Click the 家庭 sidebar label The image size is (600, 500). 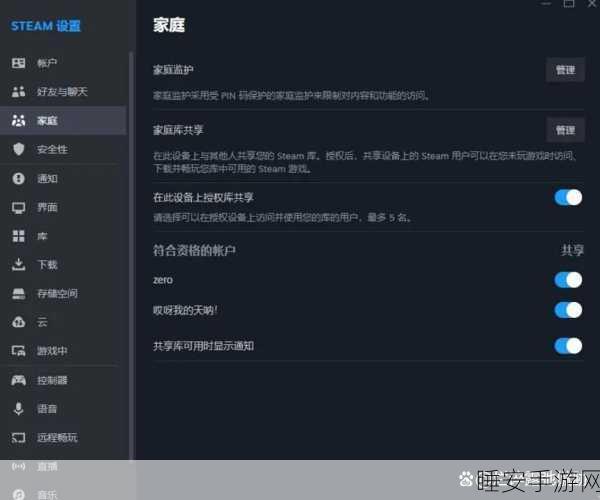47,121
